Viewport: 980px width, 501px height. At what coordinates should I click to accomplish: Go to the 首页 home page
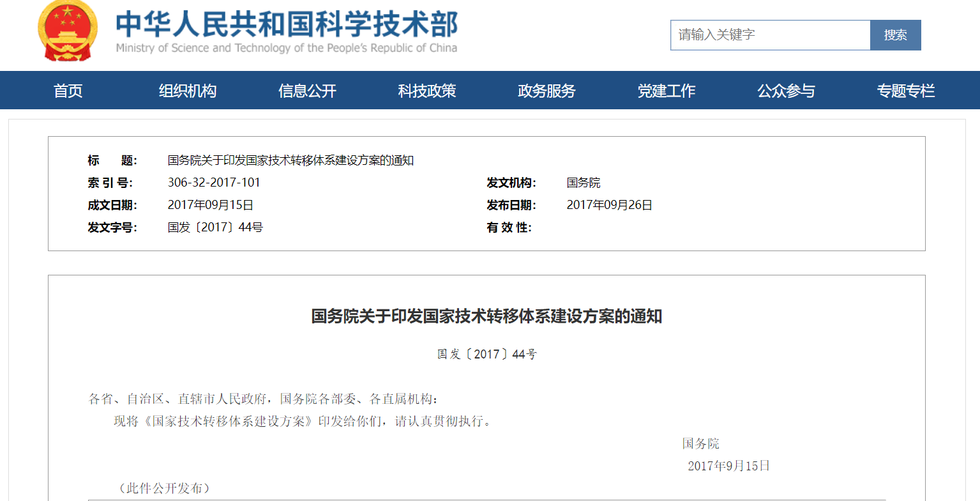pyautogui.click(x=68, y=91)
